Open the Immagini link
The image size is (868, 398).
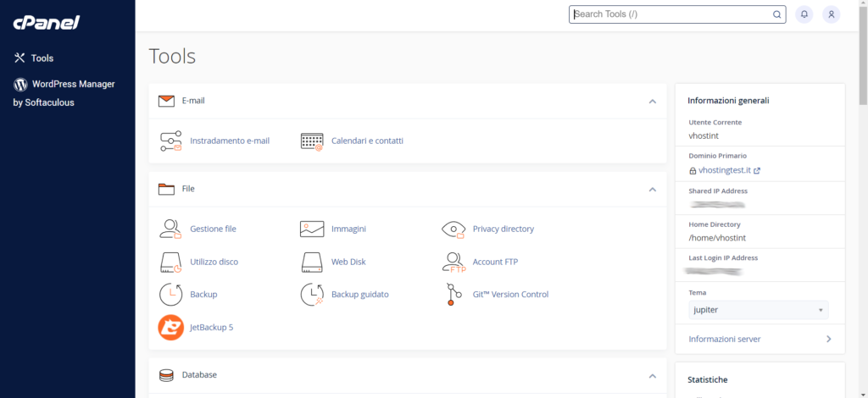[348, 229]
